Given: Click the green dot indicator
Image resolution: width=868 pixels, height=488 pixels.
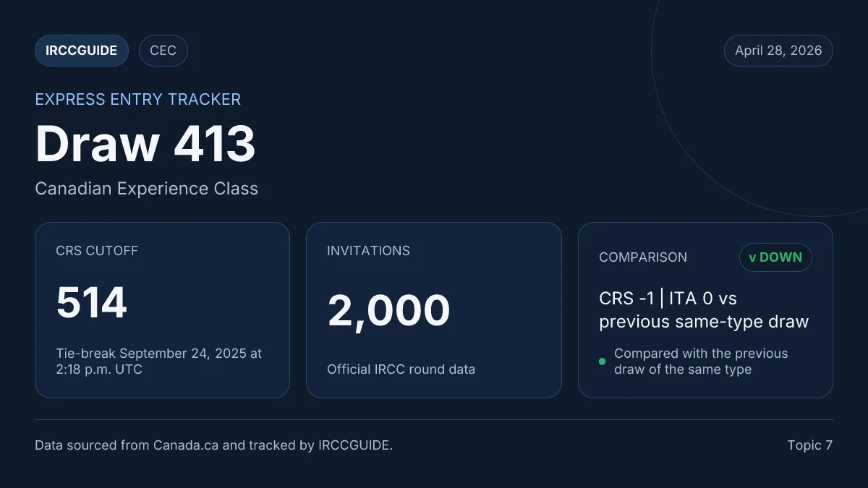Looking at the screenshot, I should pyautogui.click(x=602, y=361).
